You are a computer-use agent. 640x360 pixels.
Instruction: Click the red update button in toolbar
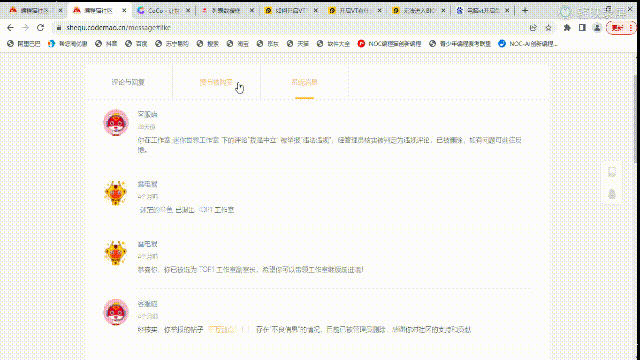tap(621, 28)
